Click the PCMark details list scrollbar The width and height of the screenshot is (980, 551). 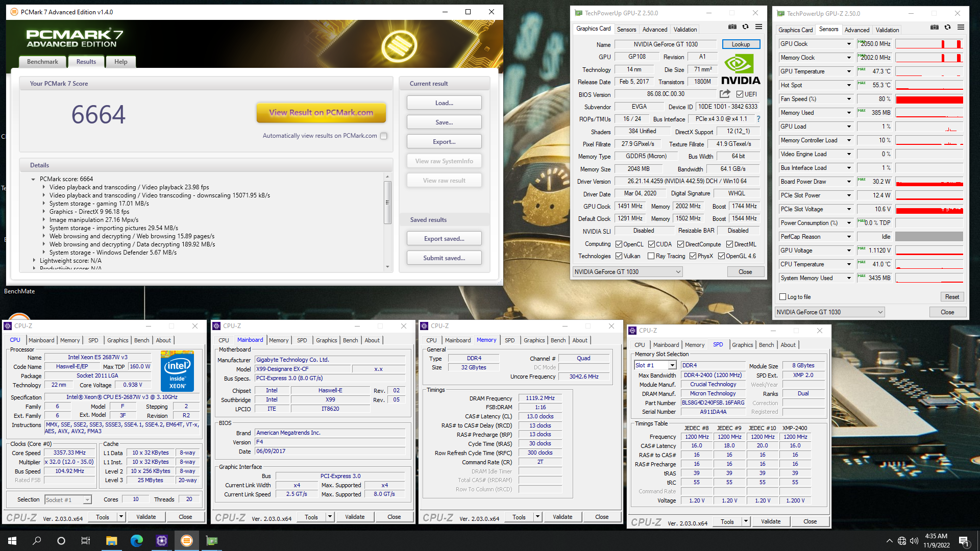click(387, 202)
